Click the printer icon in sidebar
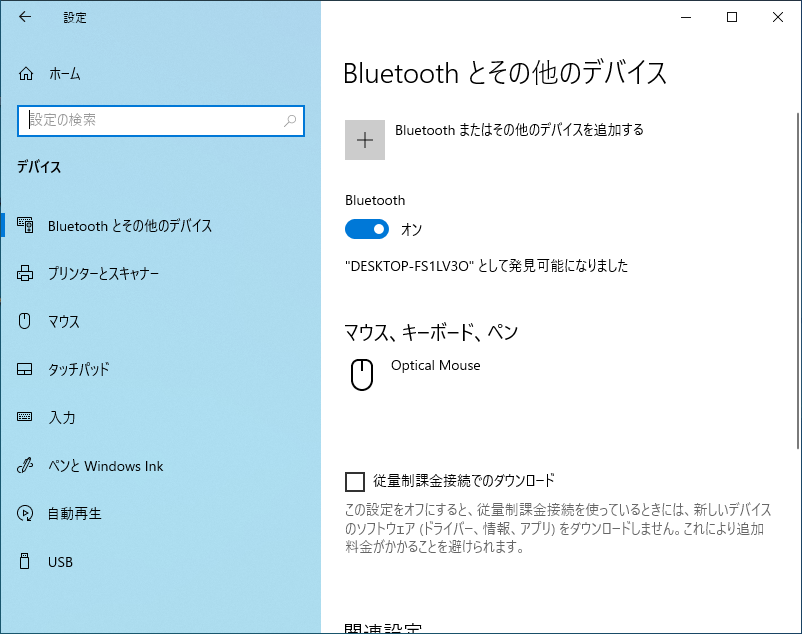The image size is (802, 634). click(x=25, y=273)
